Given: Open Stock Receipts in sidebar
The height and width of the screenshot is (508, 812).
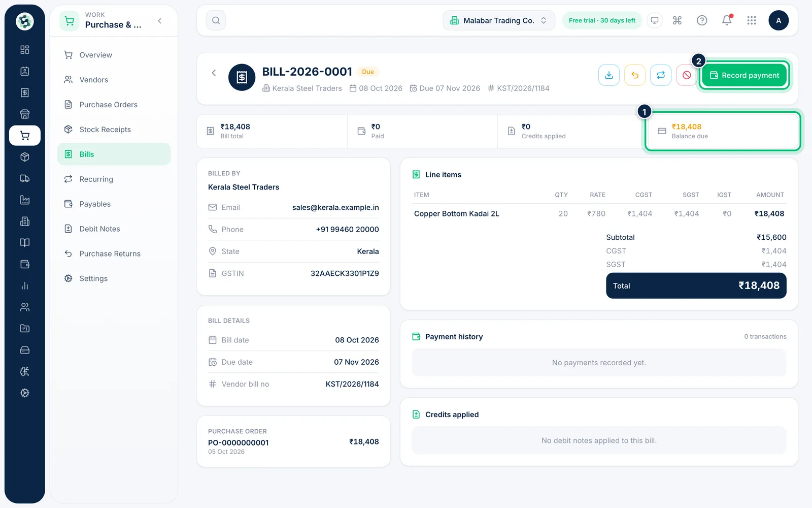Looking at the screenshot, I should 114,130.
